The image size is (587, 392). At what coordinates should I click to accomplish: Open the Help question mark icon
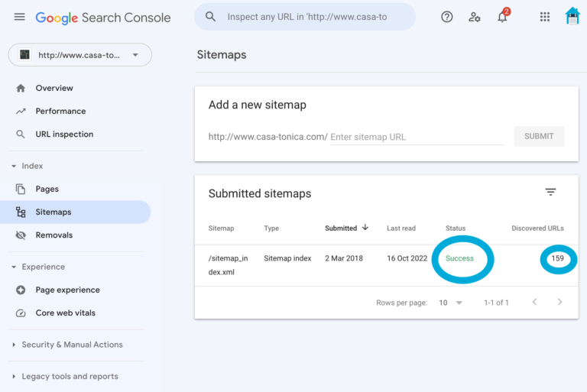447,17
